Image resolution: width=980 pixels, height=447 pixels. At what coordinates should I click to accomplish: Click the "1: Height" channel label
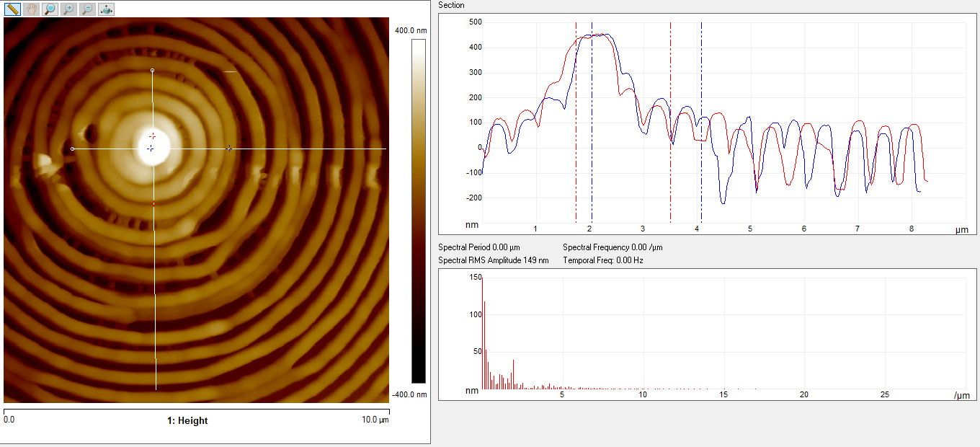[187, 421]
